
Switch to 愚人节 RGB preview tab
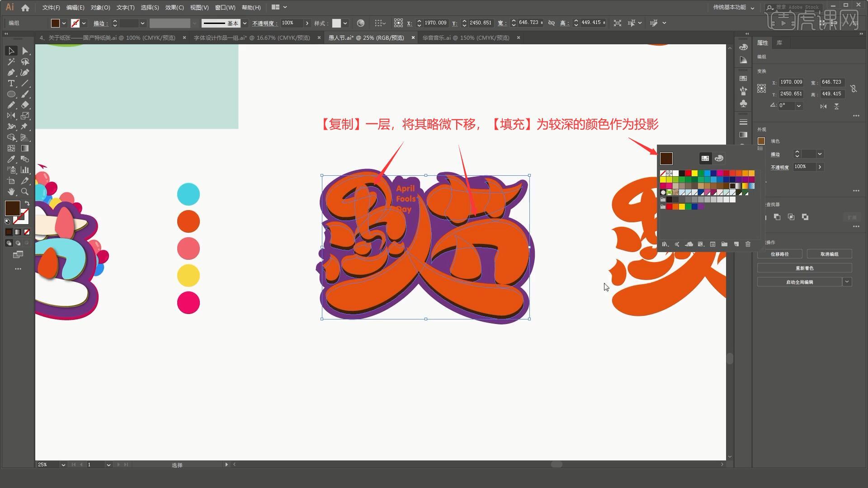367,38
